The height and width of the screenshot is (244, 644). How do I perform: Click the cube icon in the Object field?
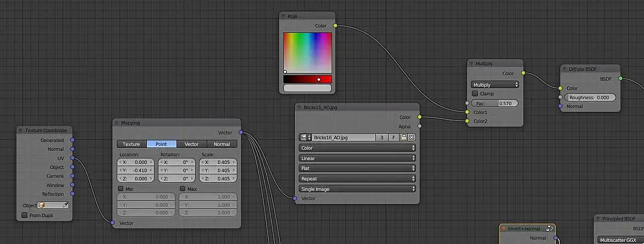click(x=42, y=205)
